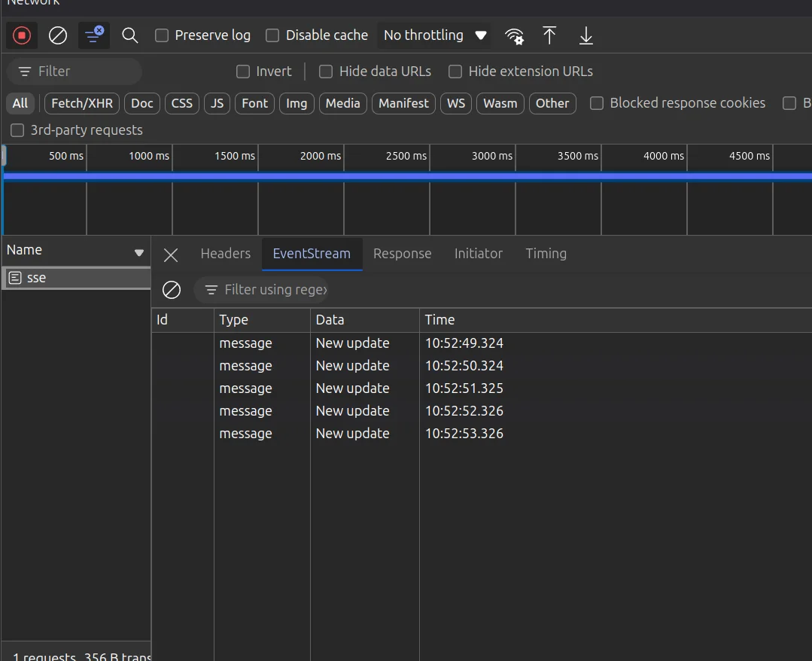Screen dimensions: 812x661
Task: Import HAR file with upload arrow
Action: [x=549, y=35]
